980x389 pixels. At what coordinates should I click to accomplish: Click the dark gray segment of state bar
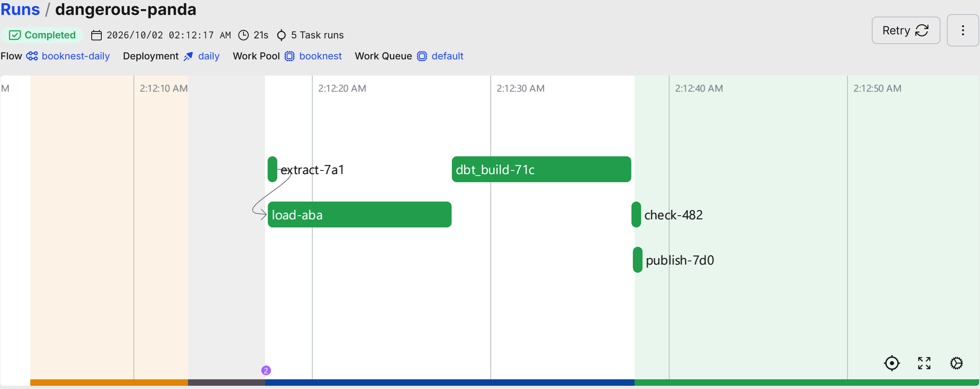227,383
